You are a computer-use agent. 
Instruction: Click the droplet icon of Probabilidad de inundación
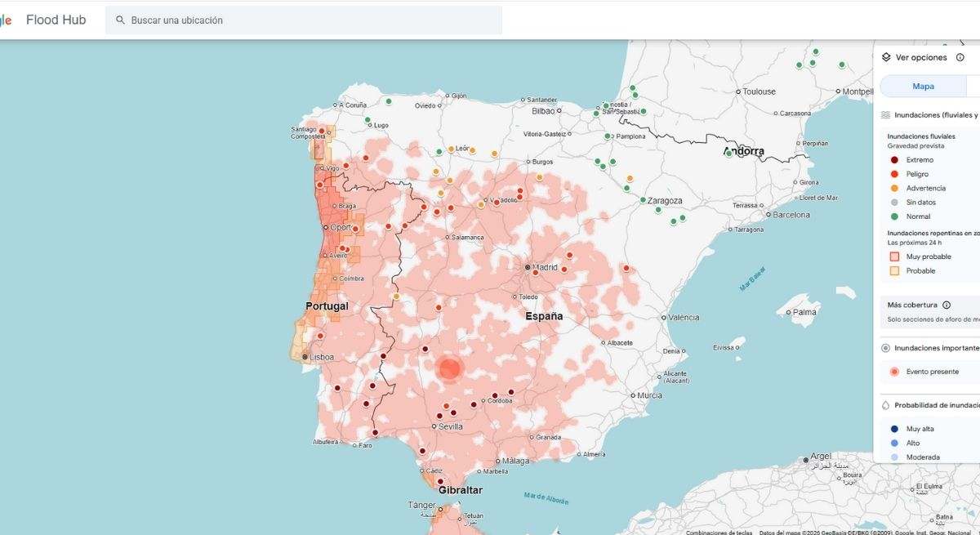[885, 405]
